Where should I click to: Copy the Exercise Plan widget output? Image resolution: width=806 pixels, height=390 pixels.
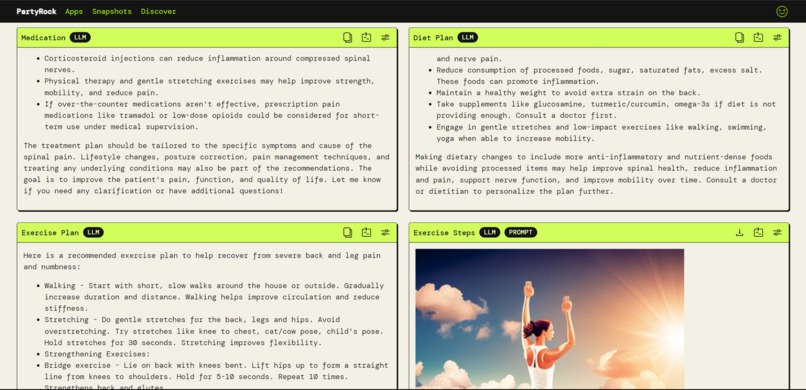pos(347,233)
